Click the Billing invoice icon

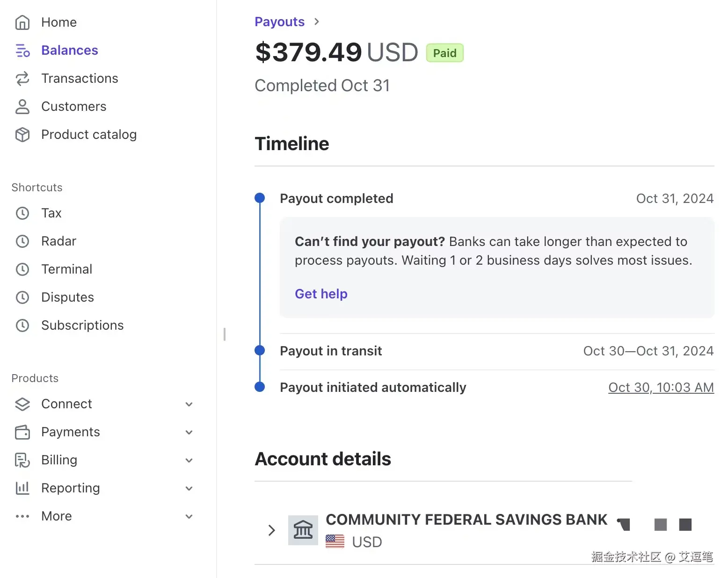(22, 460)
